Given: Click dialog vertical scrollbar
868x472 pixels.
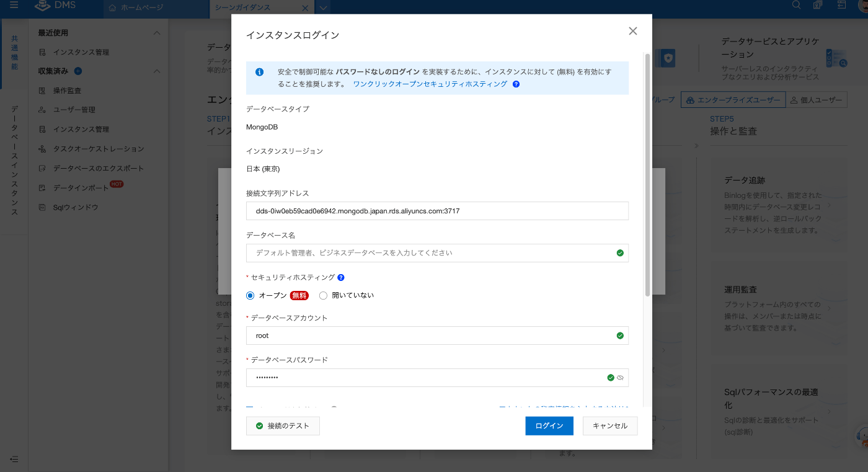Looking at the screenshot, I should click(x=647, y=175).
